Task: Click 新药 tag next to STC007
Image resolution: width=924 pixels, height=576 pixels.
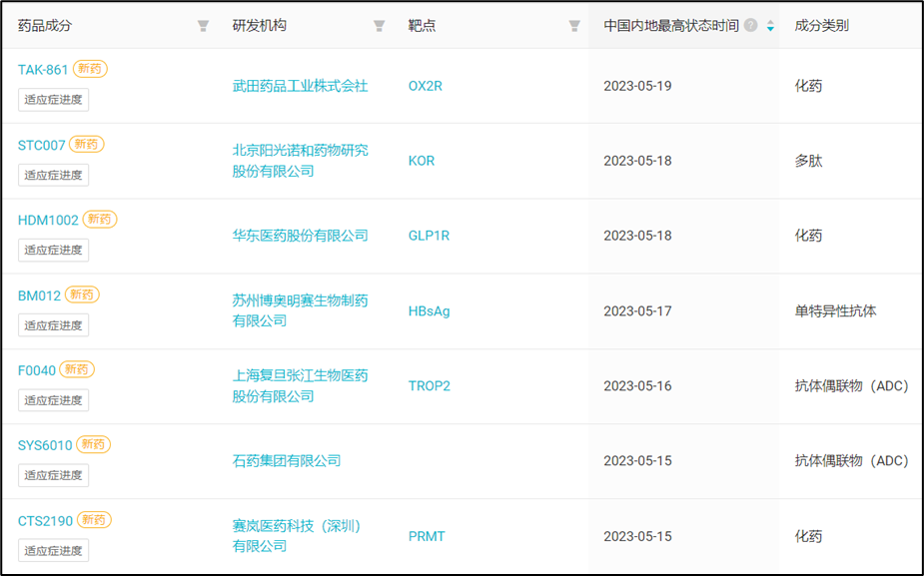Action: coord(87,144)
